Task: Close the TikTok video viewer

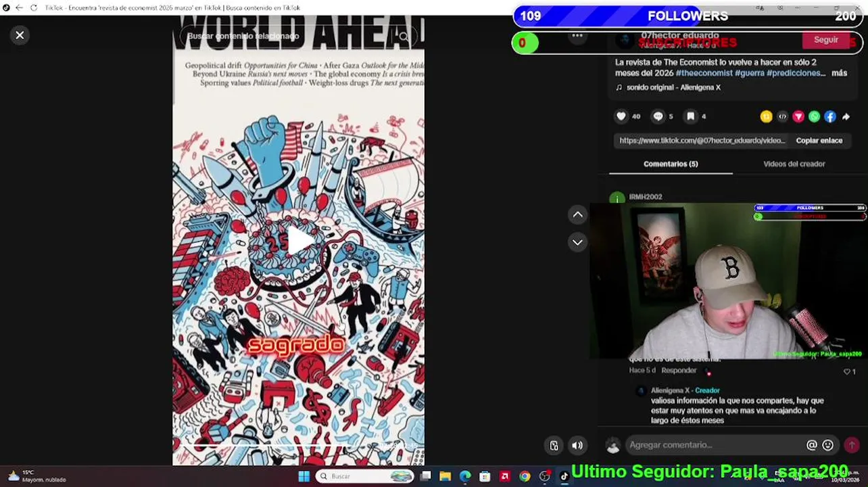Action: pos(20,35)
